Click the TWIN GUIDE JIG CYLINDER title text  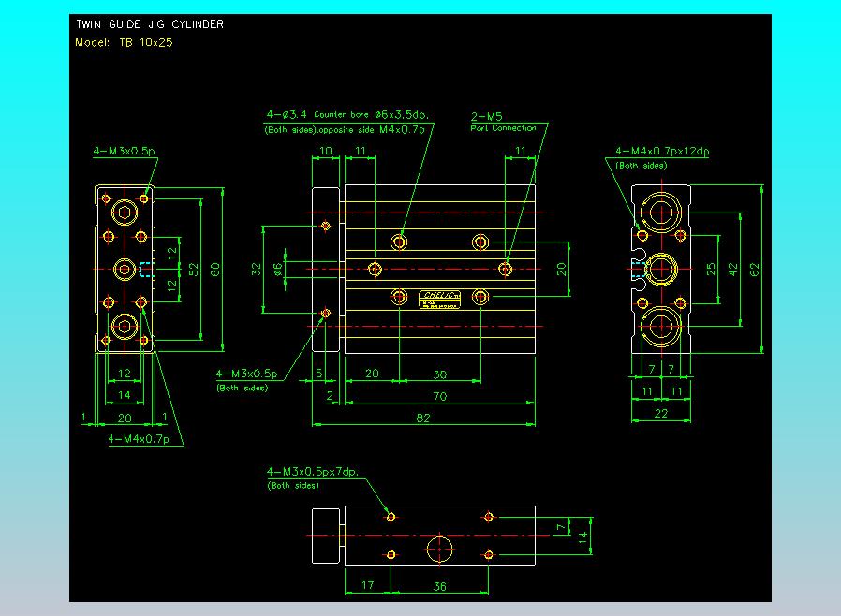click(150, 24)
